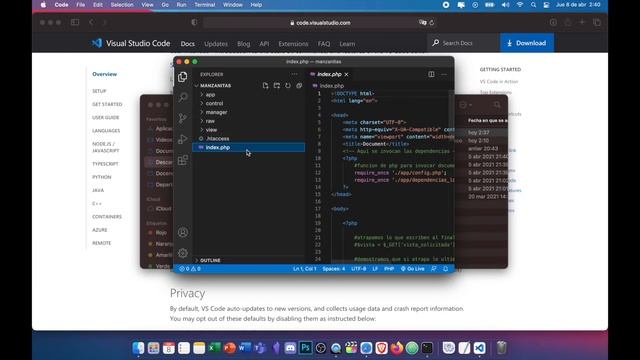The width and height of the screenshot is (640, 360).
Task: Open the FAQ link in site navigation
Action: 324,44
